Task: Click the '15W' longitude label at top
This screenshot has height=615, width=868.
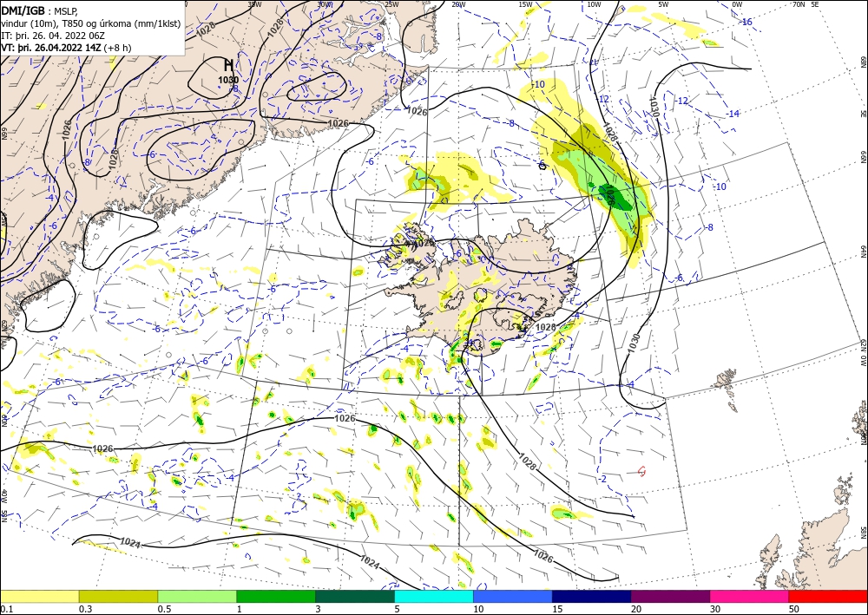Action: pyautogui.click(x=525, y=4)
